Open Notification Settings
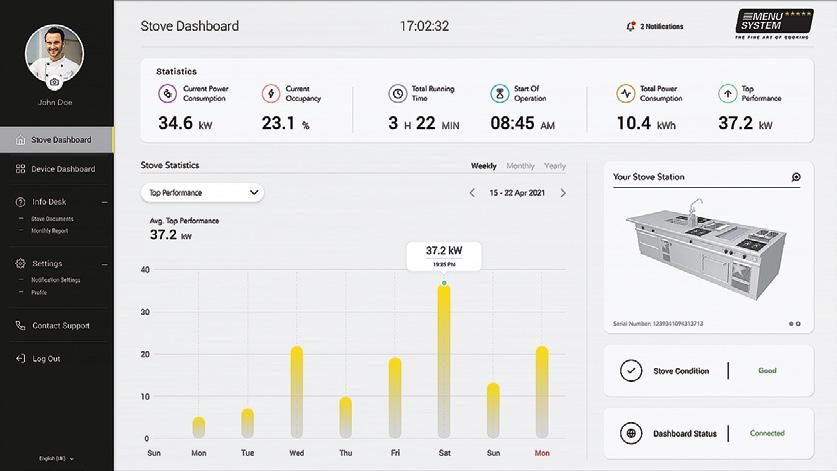The image size is (837, 471). tap(56, 280)
